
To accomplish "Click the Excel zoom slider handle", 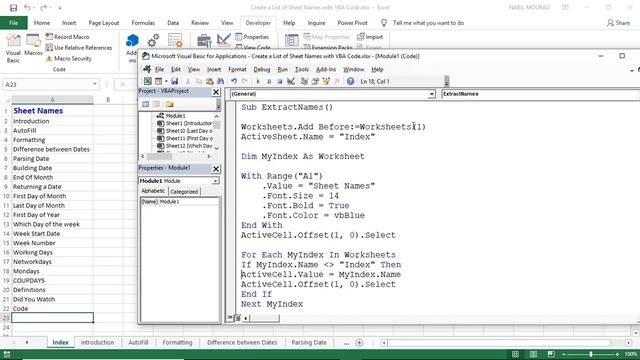I will pyautogui.click(x=591, y=354).
